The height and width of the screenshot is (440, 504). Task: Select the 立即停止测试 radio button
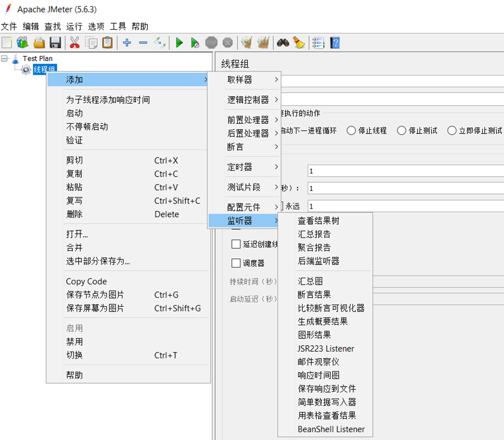pyautogui.click(x=452, y=130)
